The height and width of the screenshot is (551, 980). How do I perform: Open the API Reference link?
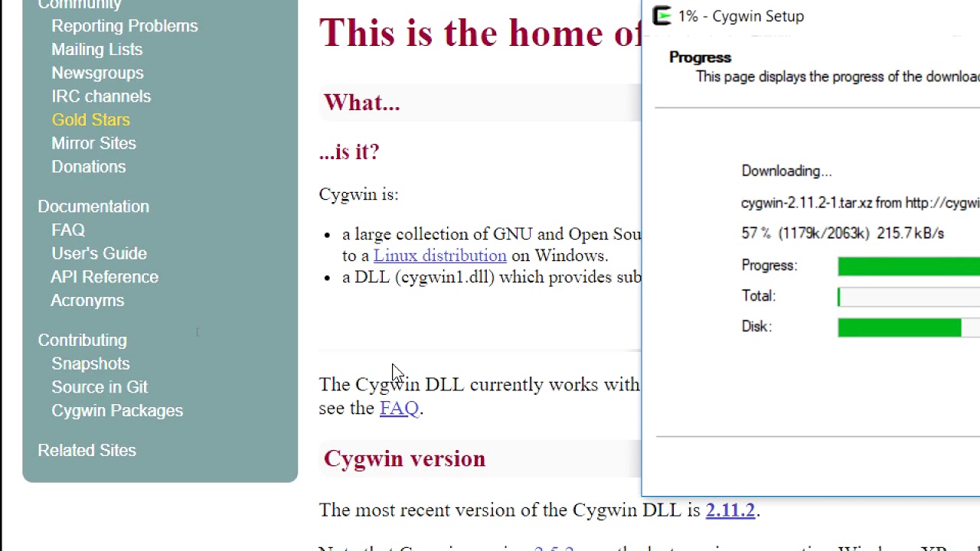click(105, 277)
